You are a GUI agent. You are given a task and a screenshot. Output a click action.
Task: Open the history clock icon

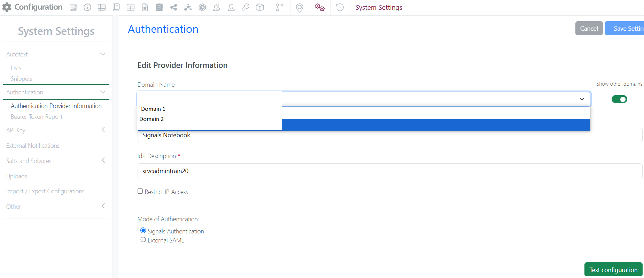(x=340, y=7)
